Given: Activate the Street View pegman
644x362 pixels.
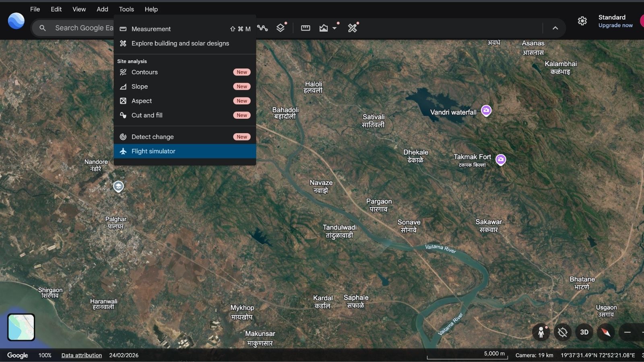Looking at the screenshot, I should [x=541, y=332].
